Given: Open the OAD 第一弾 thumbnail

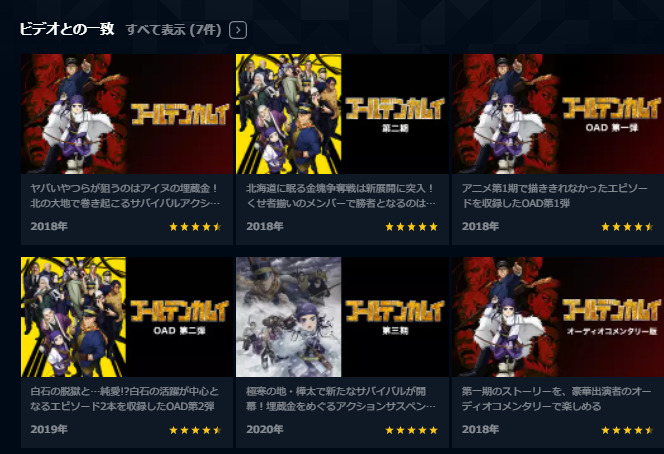Looking at the screenshot, I should pos(558,114).
